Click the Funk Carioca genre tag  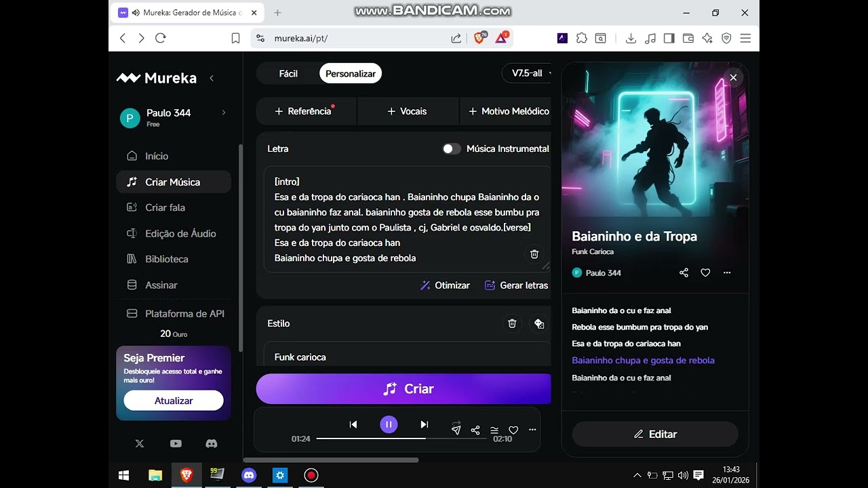click(x=593, y=251)
